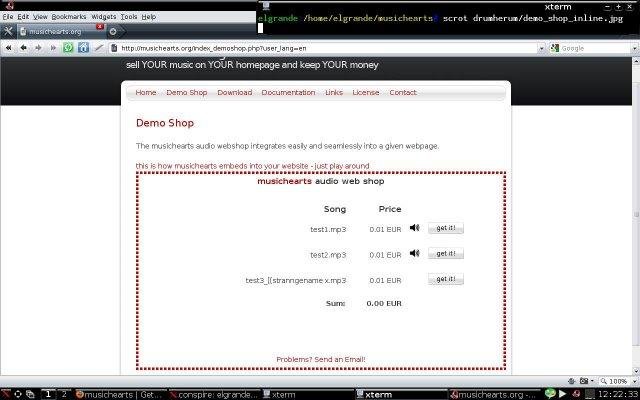Open the License navigation link

[366, 93]
